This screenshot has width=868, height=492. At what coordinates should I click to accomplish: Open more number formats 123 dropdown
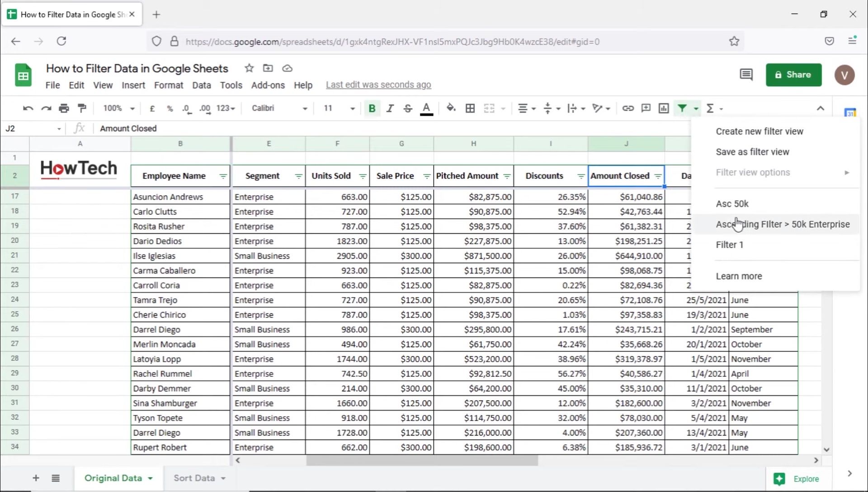pyautogui.click(x=226, y=109)
